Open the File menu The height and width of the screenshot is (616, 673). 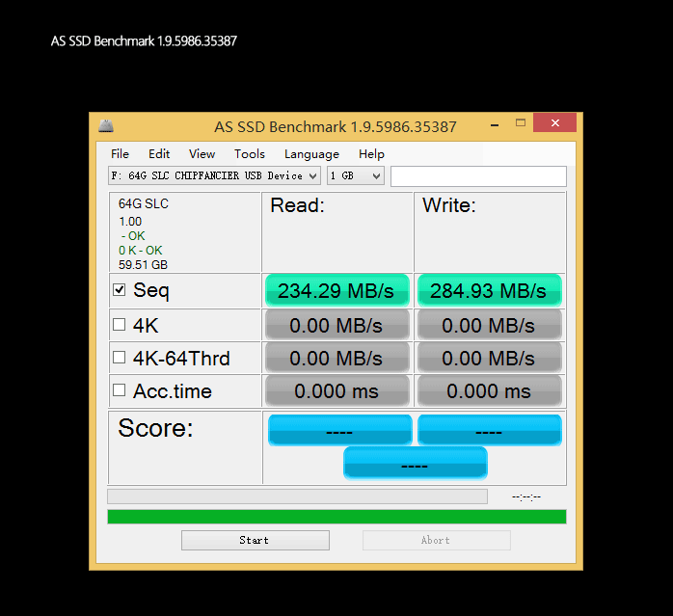coord(120,153)
